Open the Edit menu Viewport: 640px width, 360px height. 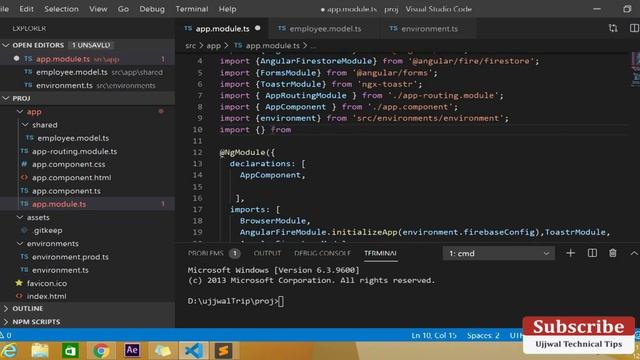pyautogui.click(x=27, y=9)
